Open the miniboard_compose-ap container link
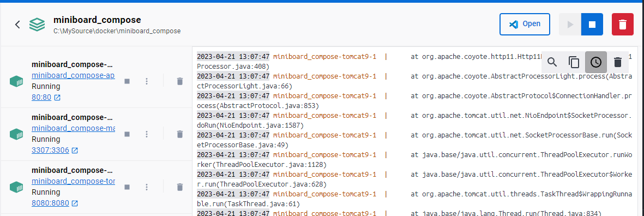The image size is (644, 216). [73, 76]
